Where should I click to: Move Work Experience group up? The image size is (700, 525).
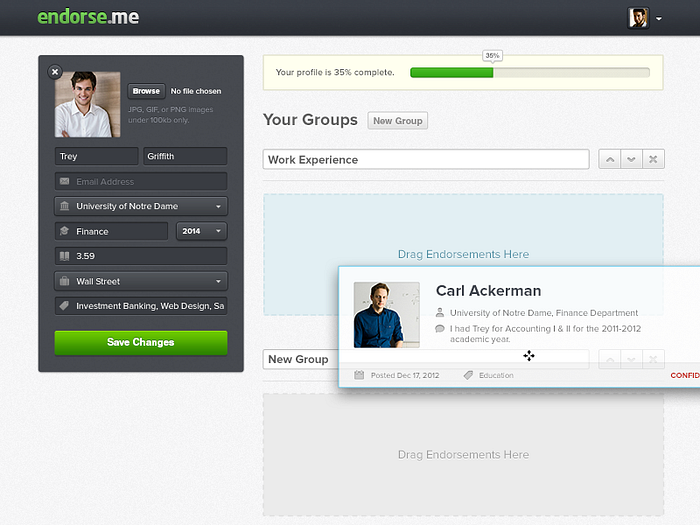click(610, 159)
